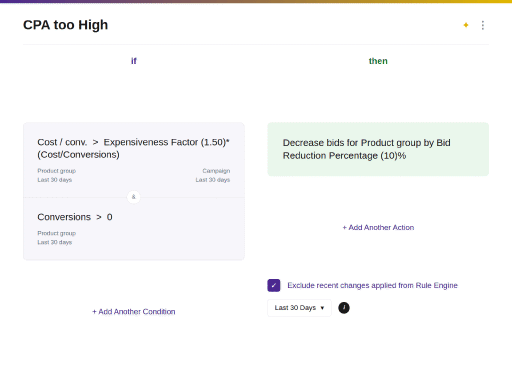Open the Last 30 Days dropdown

pos(299,308)
